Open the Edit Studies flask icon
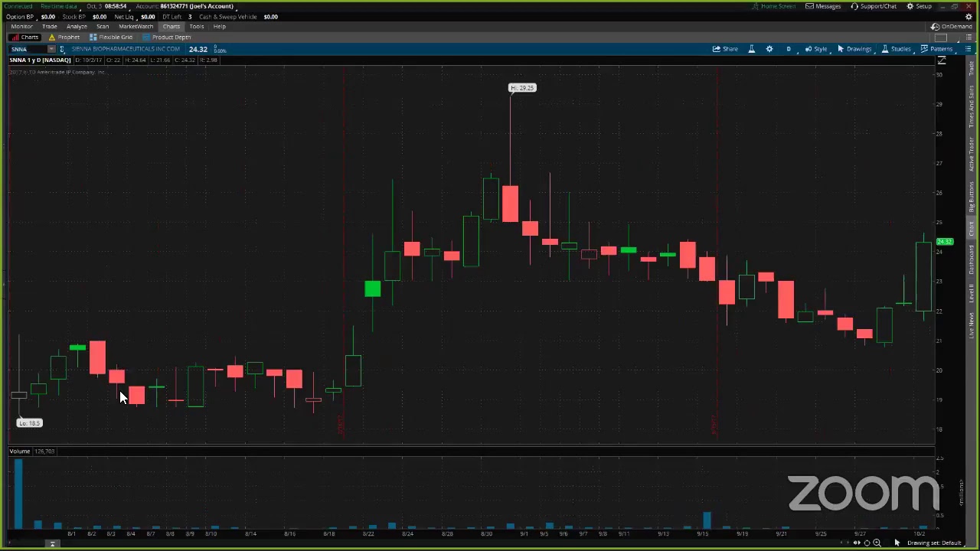This screenshot has width=980, height=551. click(x=751, y=49)
